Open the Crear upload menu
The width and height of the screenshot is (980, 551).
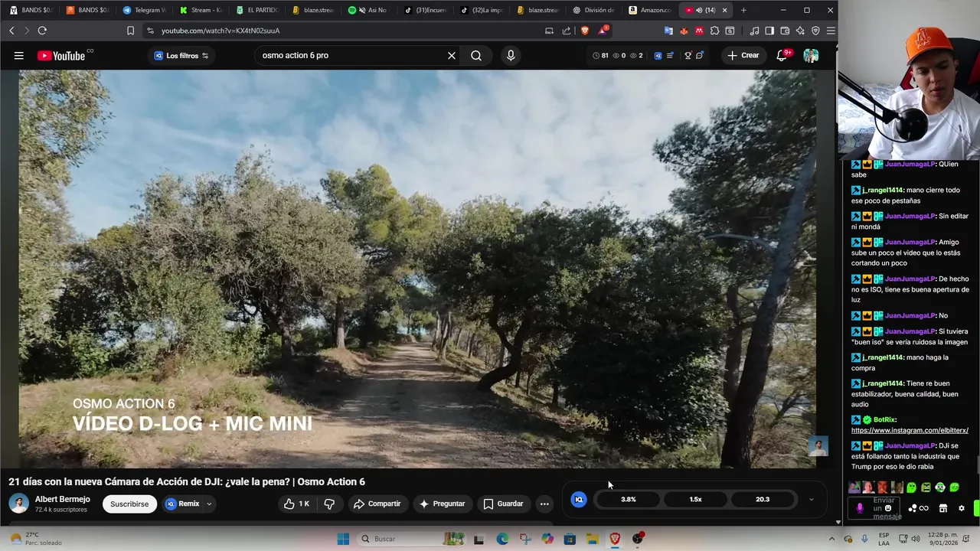[x=743, y=55]
